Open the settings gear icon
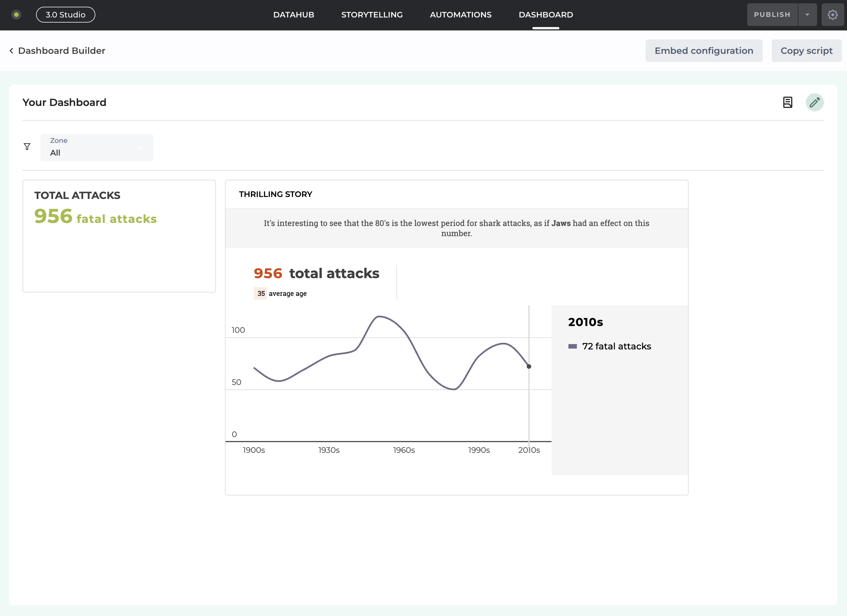 coord(832,15)
